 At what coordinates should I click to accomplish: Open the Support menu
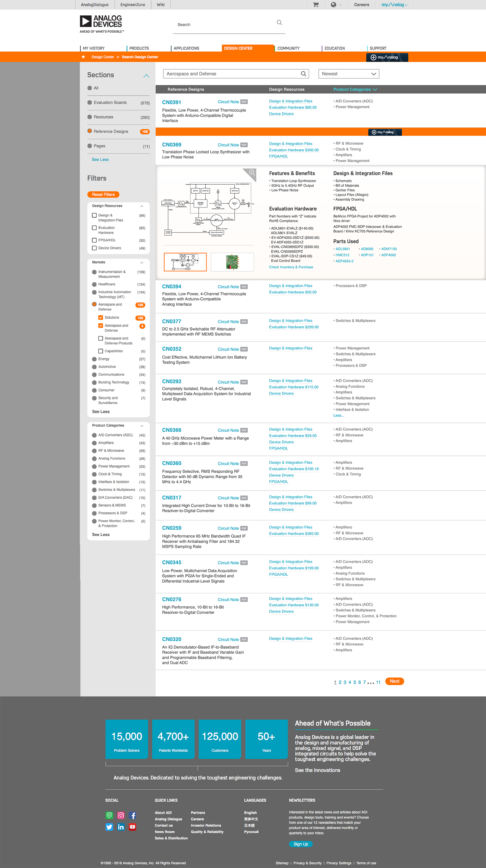tap(378, 48)
